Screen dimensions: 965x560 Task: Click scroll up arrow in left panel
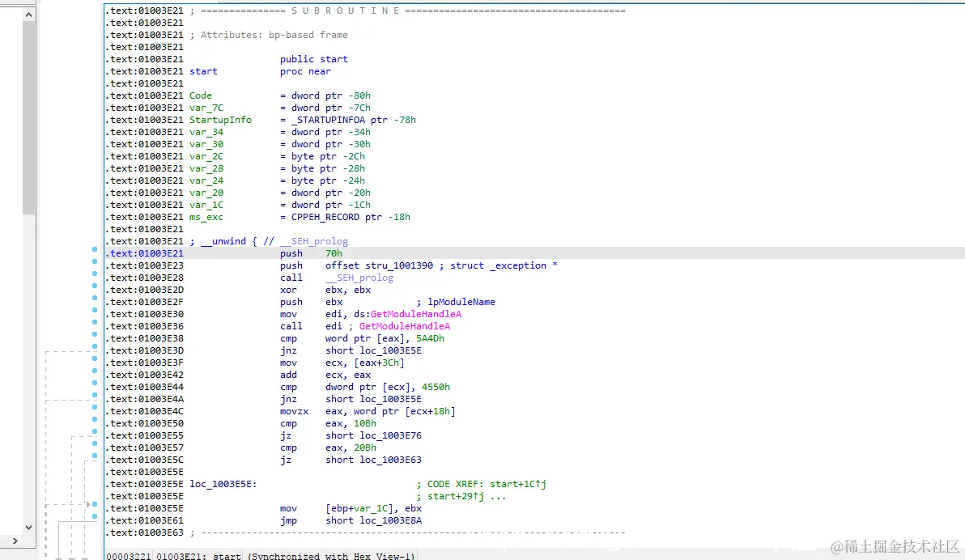pyautogui.click(x=28, y=15)
